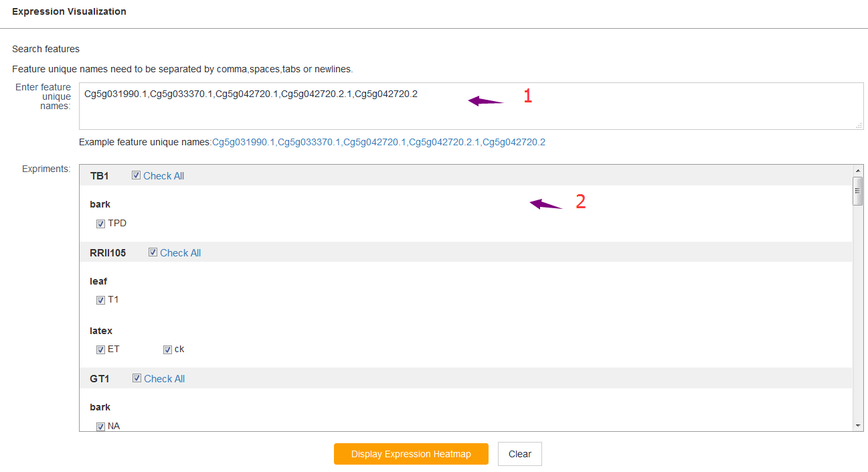Click textarea resize grip corner
This screenshot has height=472, width=868.
click(859, 125)
